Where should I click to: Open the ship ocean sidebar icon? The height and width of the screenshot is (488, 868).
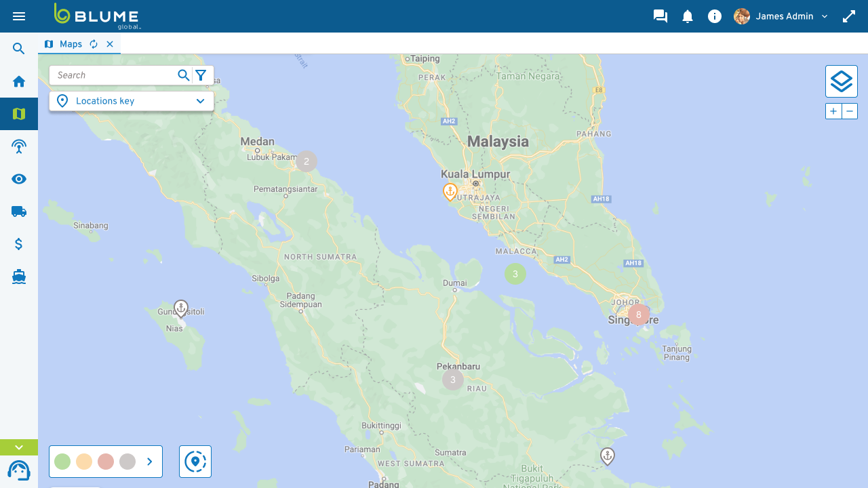tap(19, 277)
